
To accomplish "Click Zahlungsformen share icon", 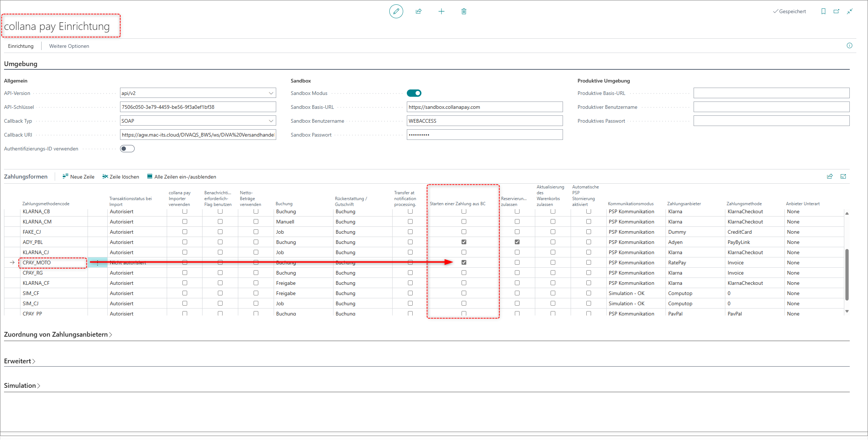I will pos(830,176).
